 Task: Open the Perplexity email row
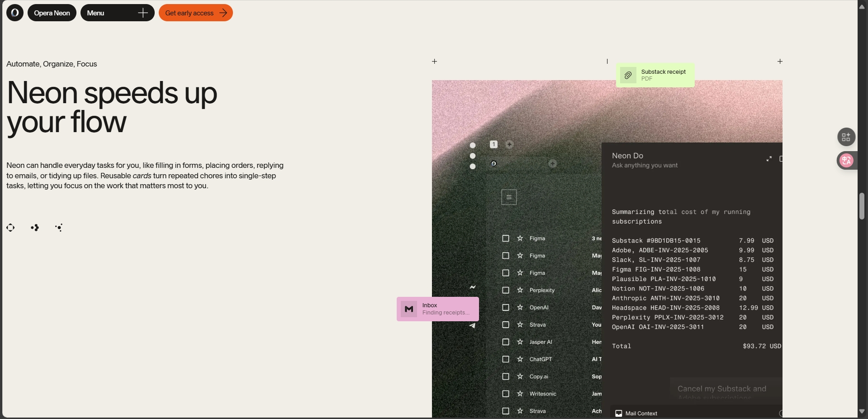552,290
